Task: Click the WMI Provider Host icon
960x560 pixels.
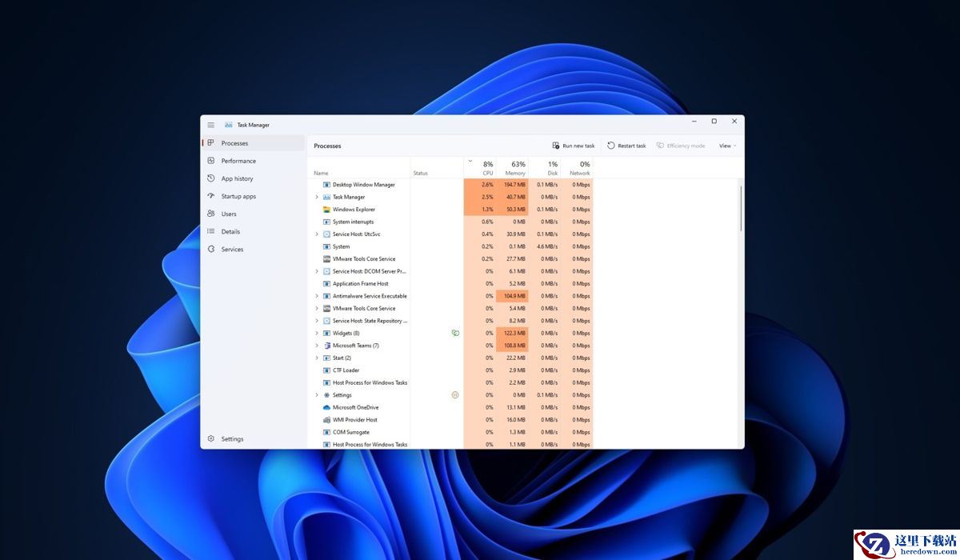Action: 326,420
